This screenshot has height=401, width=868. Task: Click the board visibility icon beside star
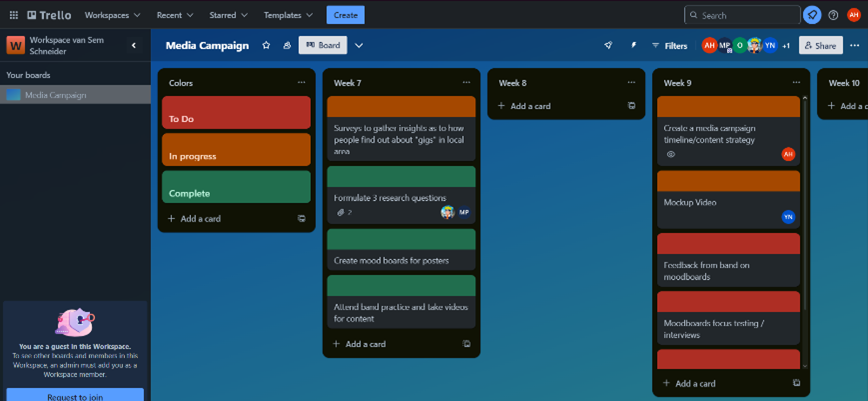tap(287, 45)
